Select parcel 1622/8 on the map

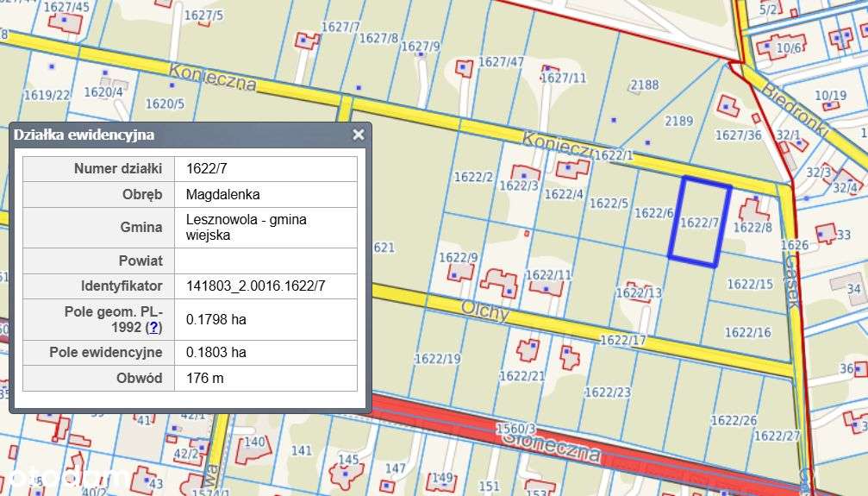click(752, 227)
